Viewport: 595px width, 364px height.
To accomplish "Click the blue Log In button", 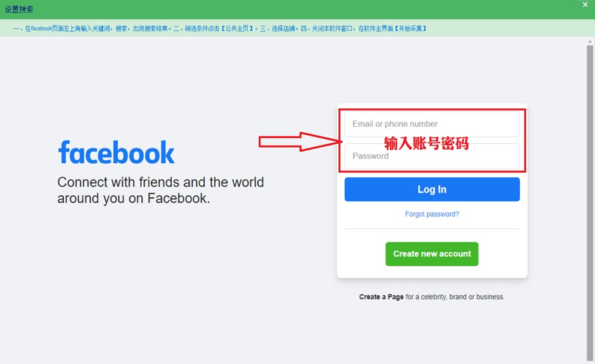I will 432,189.
